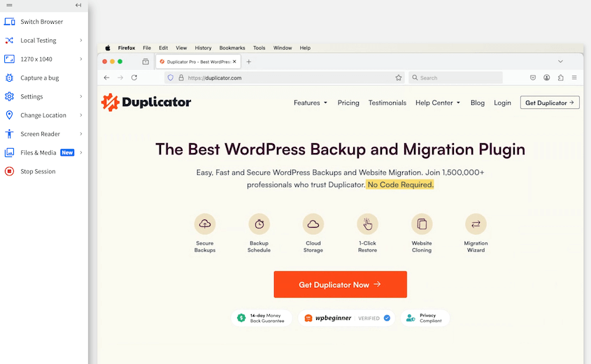Image resolution: width=591 pixels, height=364 pixels.
Task: Click the Screen Reader accessibility icon
Action: pos(9,134)
